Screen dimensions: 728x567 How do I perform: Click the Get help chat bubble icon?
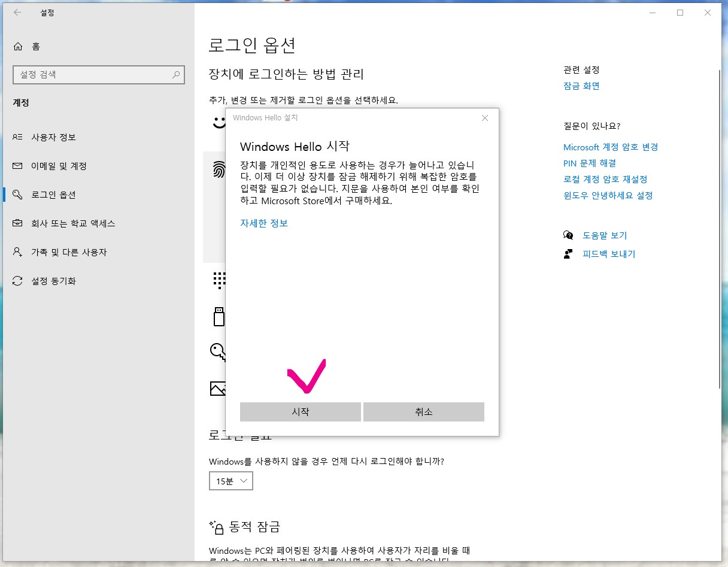pos(568,235)
